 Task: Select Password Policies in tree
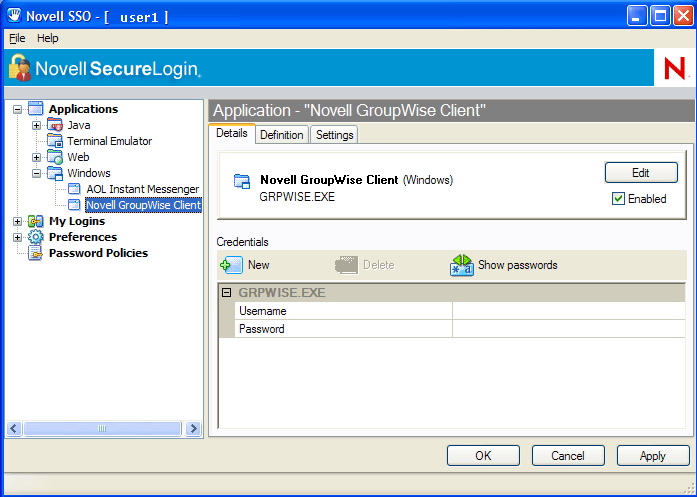coord(98,253)
